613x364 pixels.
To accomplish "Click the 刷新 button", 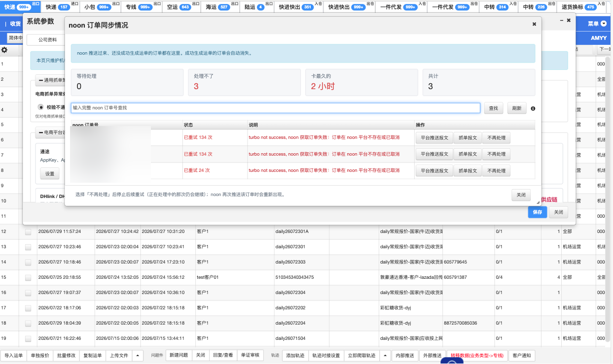I will coord(517,108).
